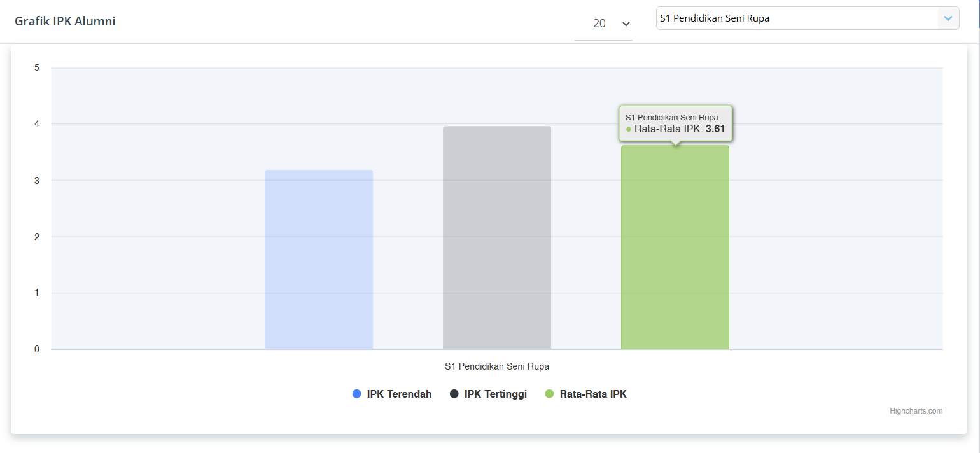
Task: Click the chevron arrow of the year selector
Action: [626, 24]
